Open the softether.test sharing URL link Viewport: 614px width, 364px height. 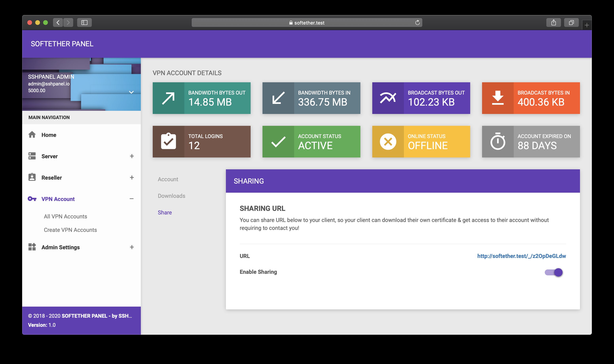click(522, 256)
